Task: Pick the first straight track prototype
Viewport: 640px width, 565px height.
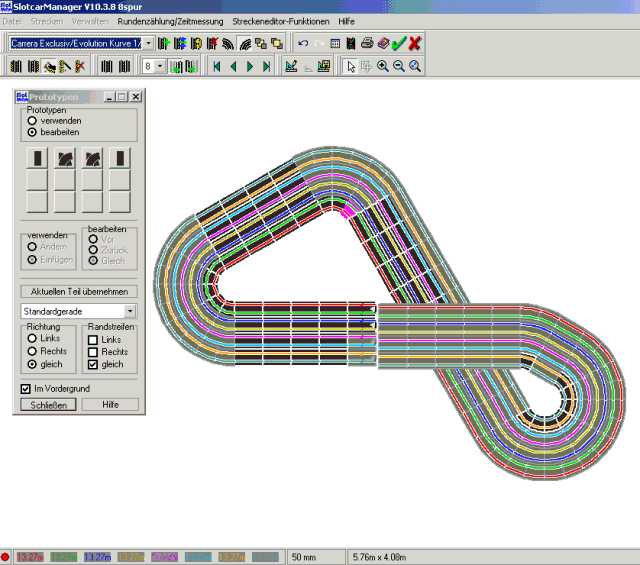Action: coord(37,158)
